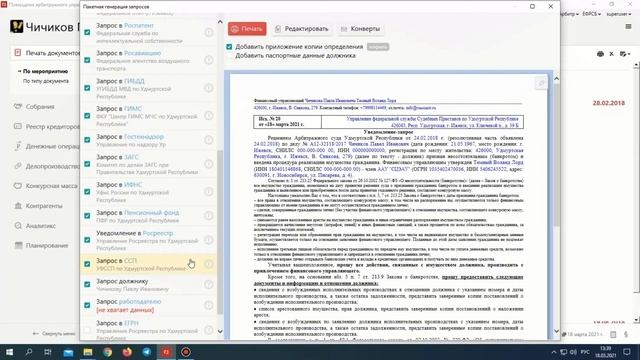
Task: Open Telegram from the taskbar
Action: 146,352
